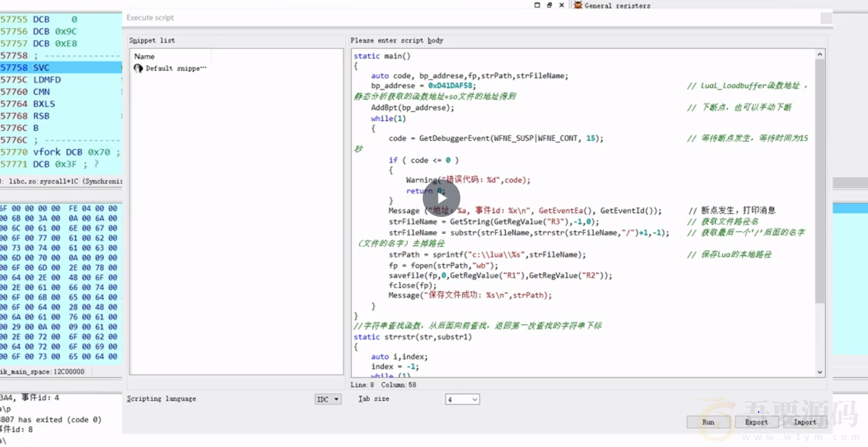Viewport: 868px width, 447px height.
Task: Click the 'static strrstr(str,substr1)' line
Action: click(413, 337)
